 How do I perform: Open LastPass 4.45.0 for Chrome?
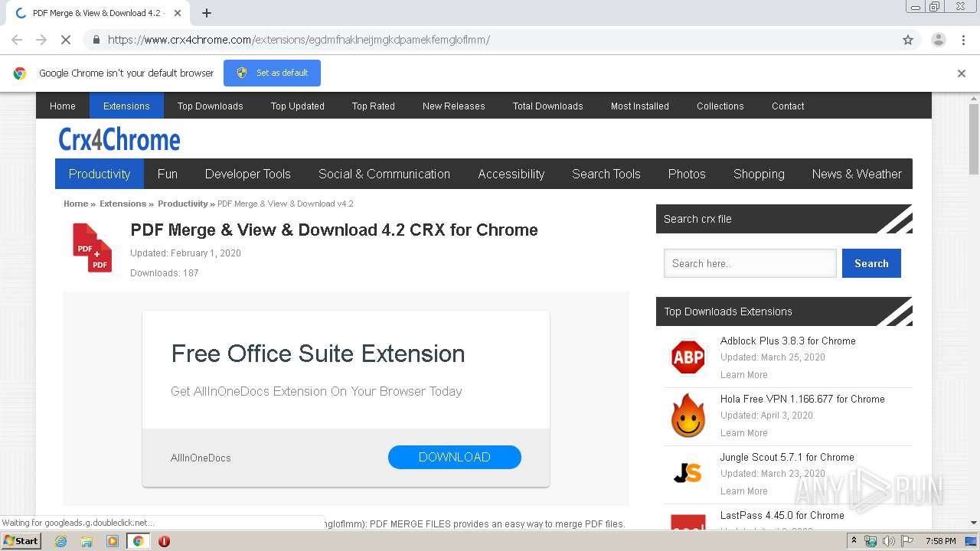[782, 515]
